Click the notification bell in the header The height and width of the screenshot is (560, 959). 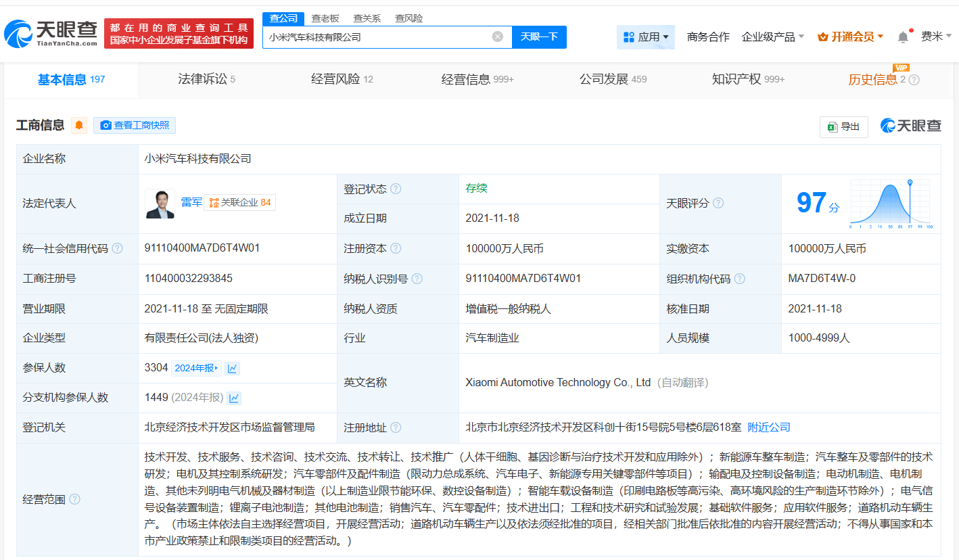pyautogui.click(x=903, y=37)
